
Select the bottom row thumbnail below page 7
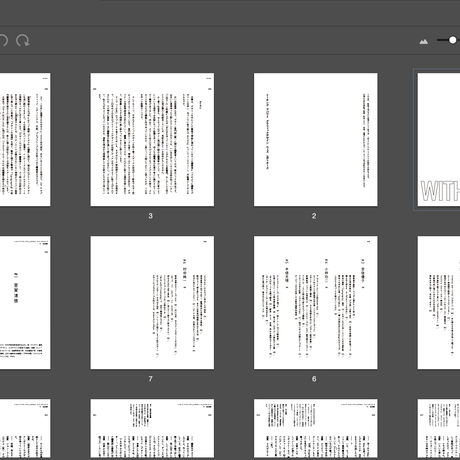point(152,428)
